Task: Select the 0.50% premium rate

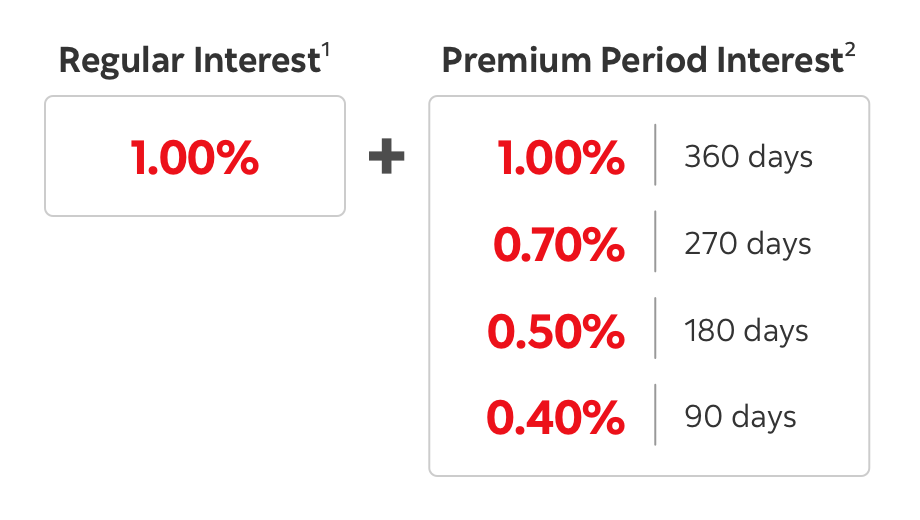Action: tap(556, 331)
